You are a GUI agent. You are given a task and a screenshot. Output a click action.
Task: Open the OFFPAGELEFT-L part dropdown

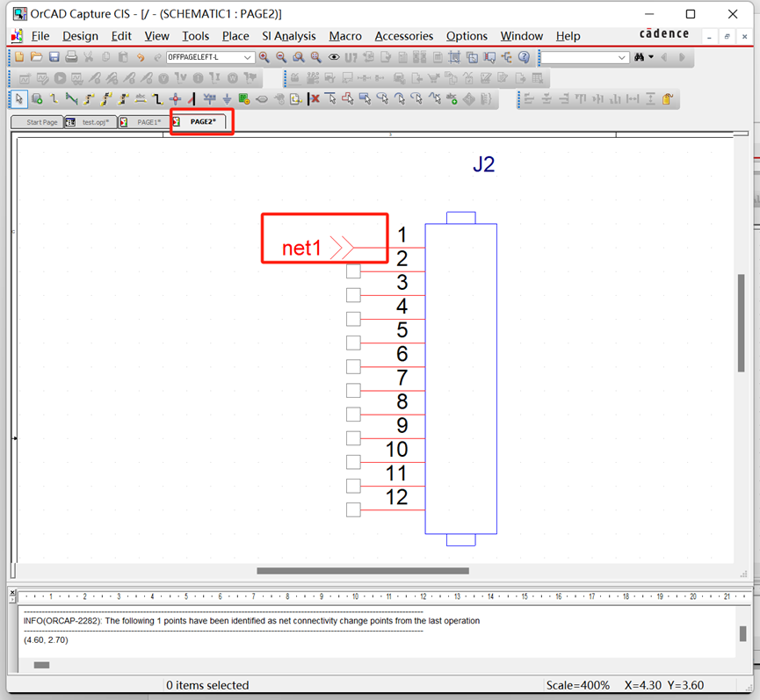point(247,56)
